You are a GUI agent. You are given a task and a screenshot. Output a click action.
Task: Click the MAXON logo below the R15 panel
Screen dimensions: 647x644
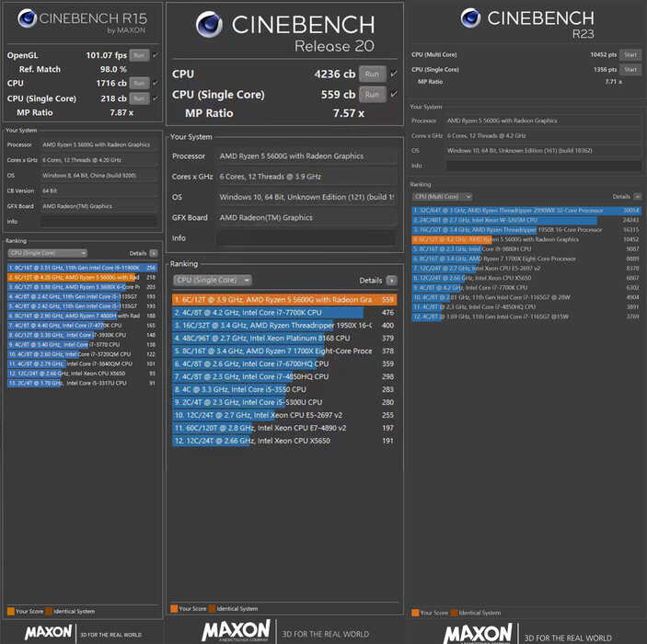tap(49, 632)
